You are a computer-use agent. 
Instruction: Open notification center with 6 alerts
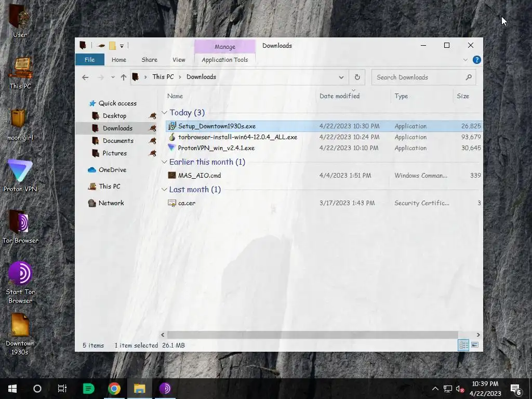(516, 389)
